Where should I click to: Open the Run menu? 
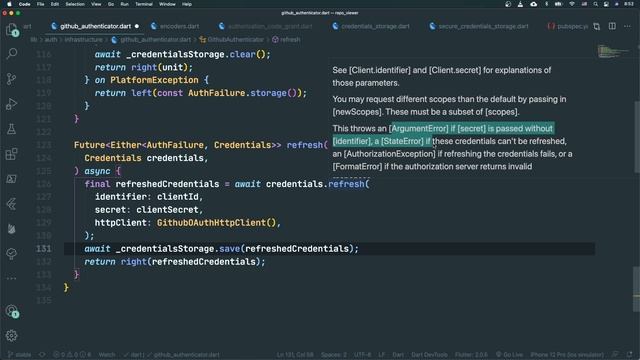[124, 4]
